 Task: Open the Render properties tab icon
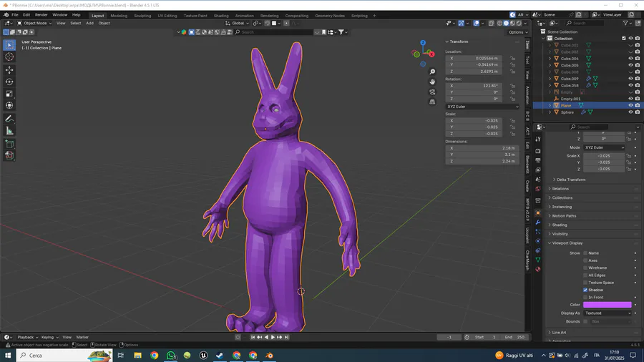tap(538, 151)
